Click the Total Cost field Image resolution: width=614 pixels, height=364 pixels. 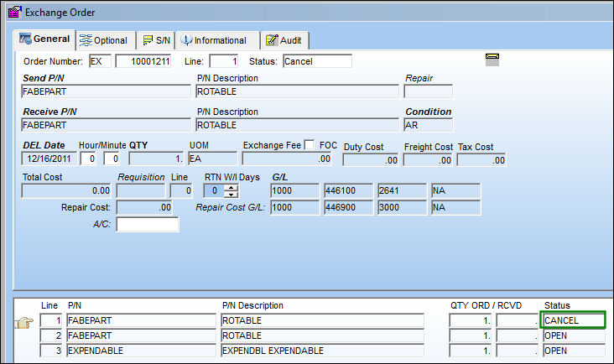click(x=66, y=190)
